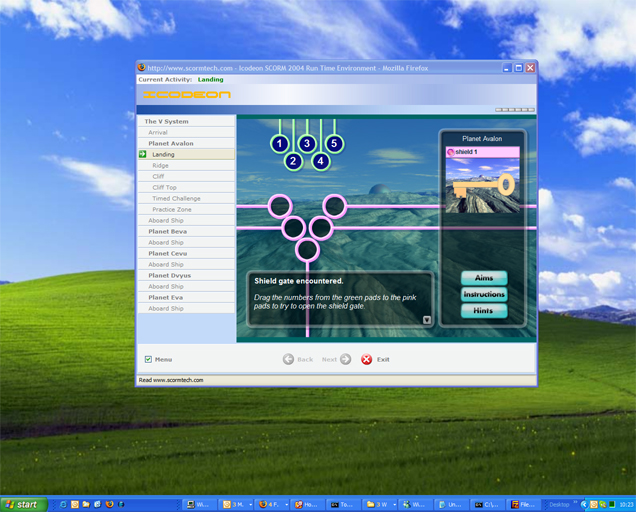Expand the Desktop toolbar chevron

[575, 502]
